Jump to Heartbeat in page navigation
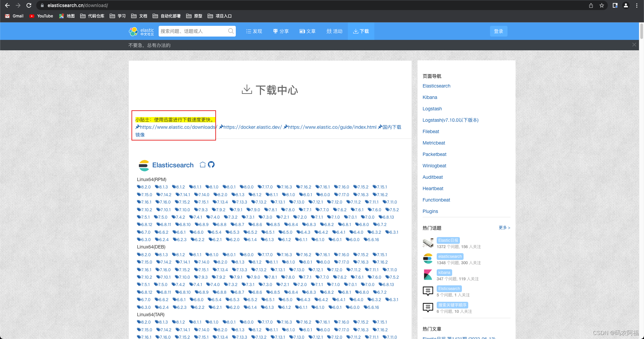This screenshot has width=644, height=339. click(x=433, y=188)
